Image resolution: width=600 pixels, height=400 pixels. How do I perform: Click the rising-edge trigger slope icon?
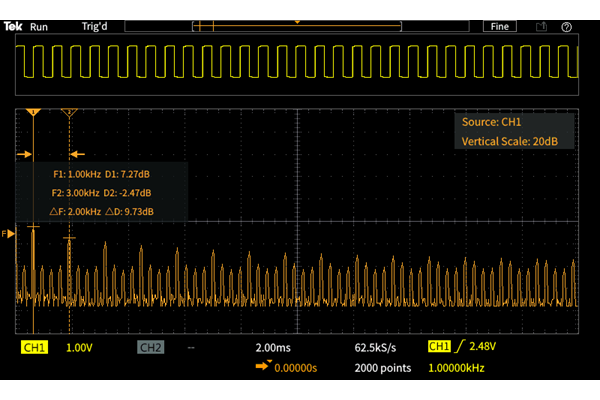(x=461, y=347)
